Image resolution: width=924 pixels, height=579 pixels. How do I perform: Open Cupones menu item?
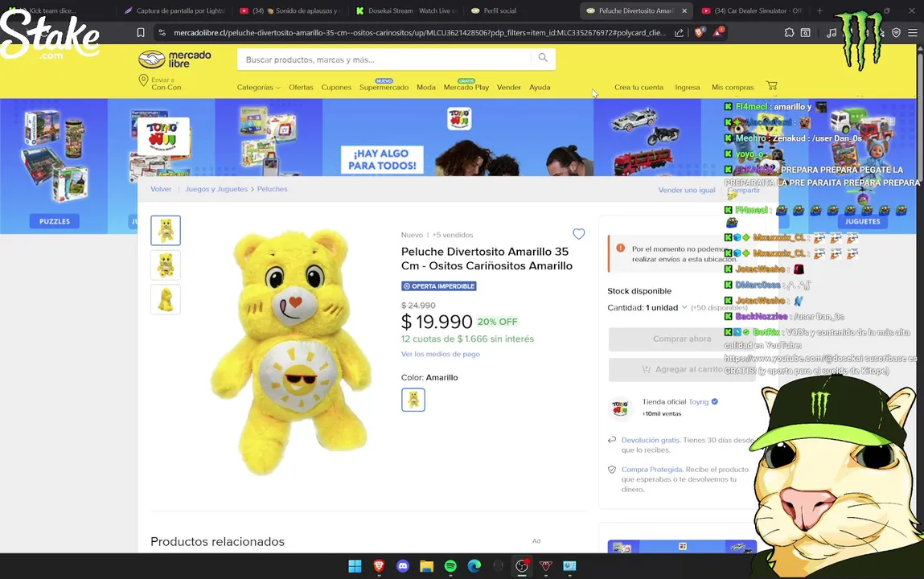[x=336, y=87]
